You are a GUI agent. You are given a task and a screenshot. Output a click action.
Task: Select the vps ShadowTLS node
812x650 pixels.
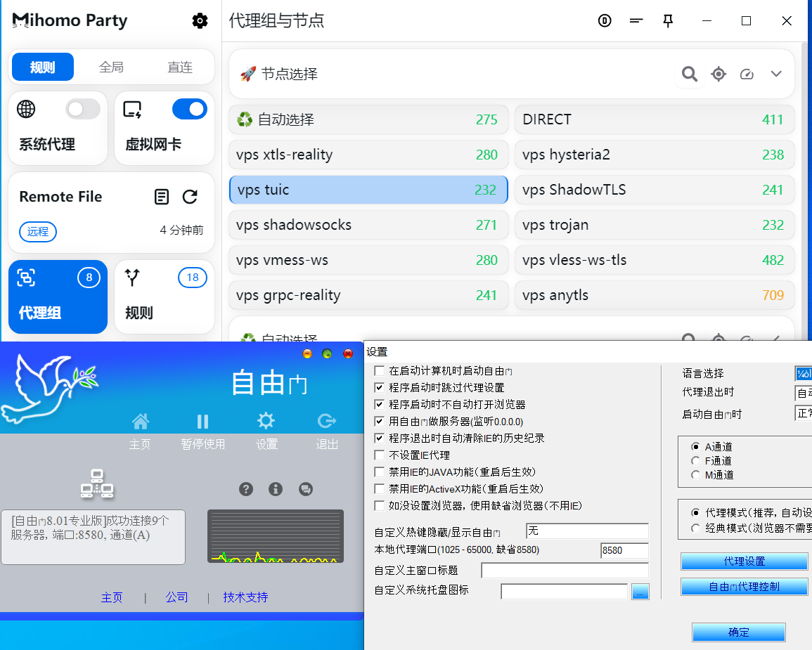point(654,190)
